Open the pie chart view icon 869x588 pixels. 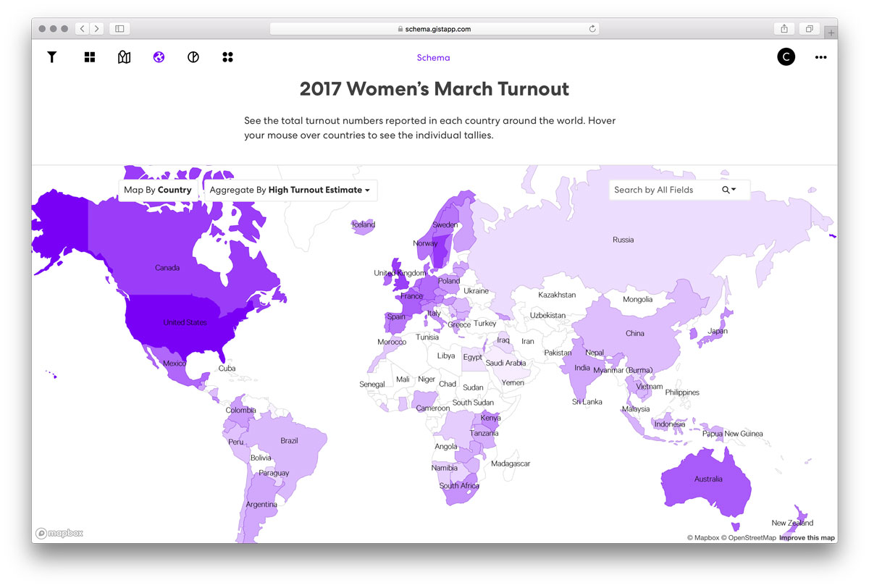[x=193, y=57]
